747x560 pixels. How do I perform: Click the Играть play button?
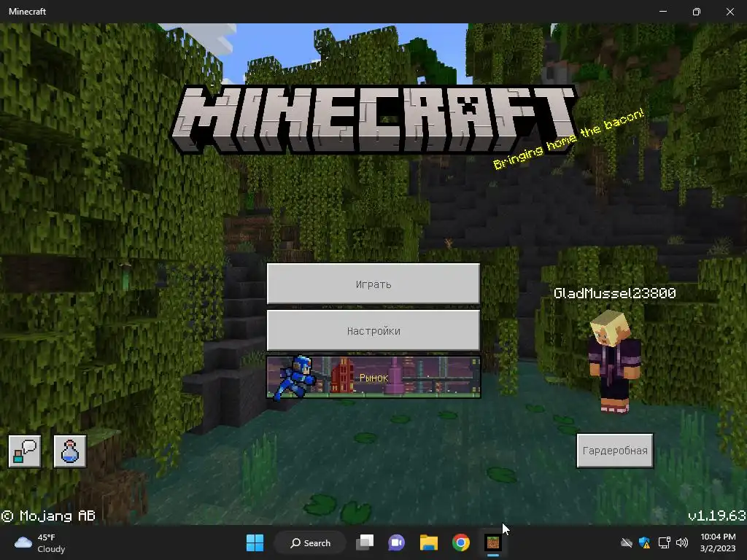tap(373, 284)
